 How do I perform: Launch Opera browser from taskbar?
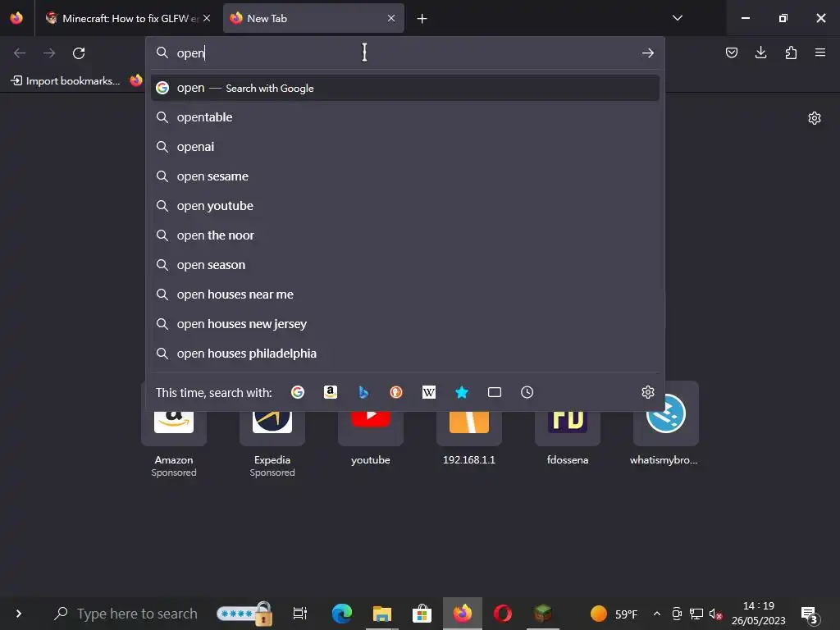pos(503,614)
